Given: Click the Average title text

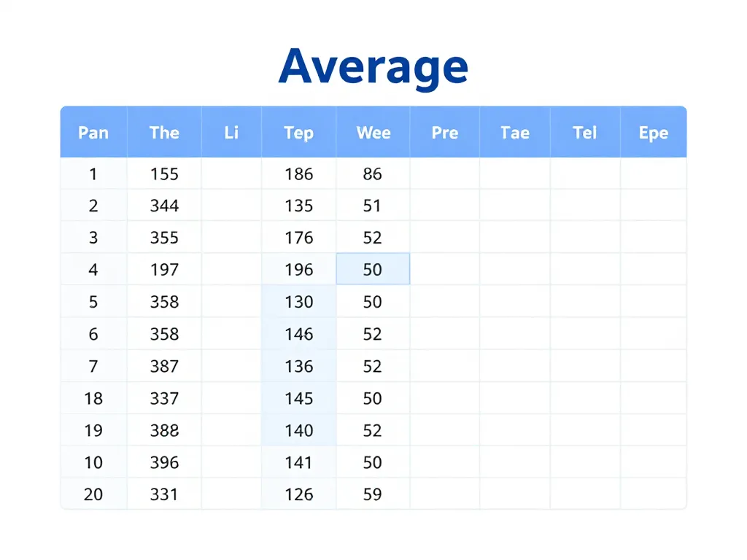Looking at the screenshot, I should pyautogui.click(x=373, y=66).
